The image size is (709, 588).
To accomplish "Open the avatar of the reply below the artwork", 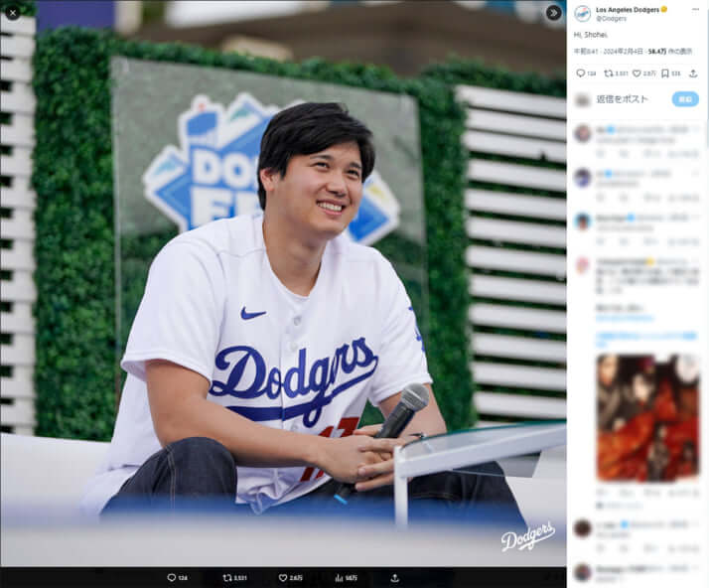I will coord(582,528).
